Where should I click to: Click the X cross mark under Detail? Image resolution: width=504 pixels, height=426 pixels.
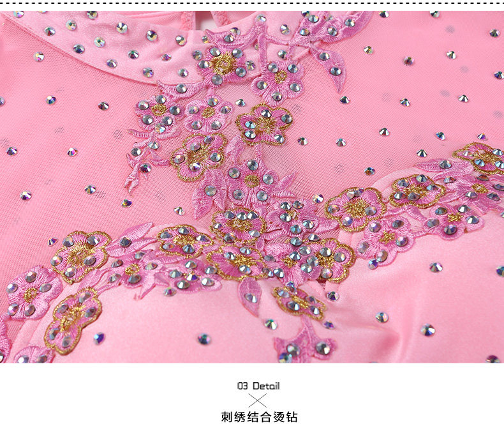(x=258, y=400)
